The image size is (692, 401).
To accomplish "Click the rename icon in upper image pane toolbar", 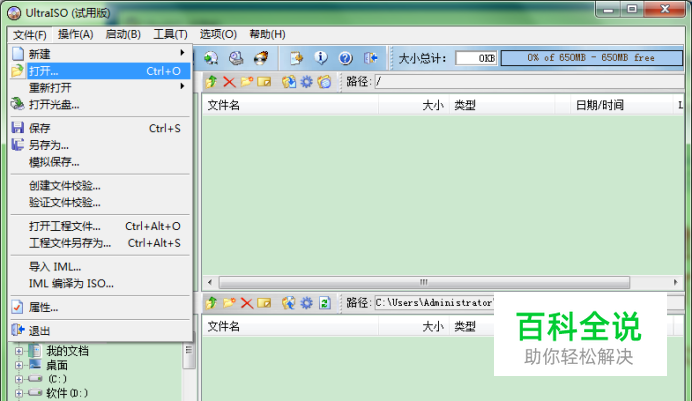I will 264,82.
